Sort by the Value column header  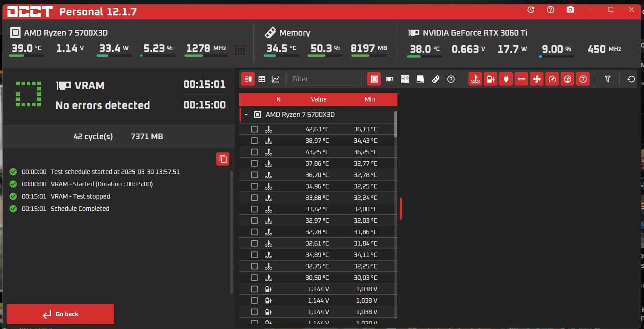tap(319, 99)
